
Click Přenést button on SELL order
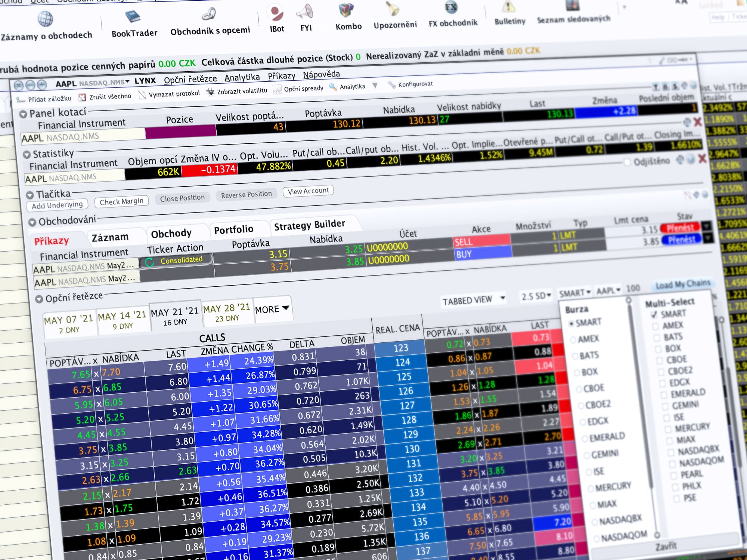pos(680,228)
